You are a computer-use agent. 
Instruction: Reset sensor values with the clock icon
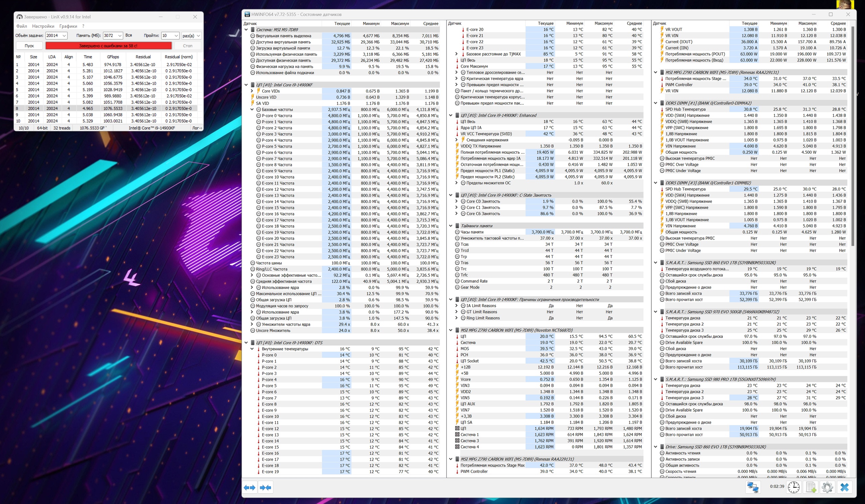(x=794, y=487)
